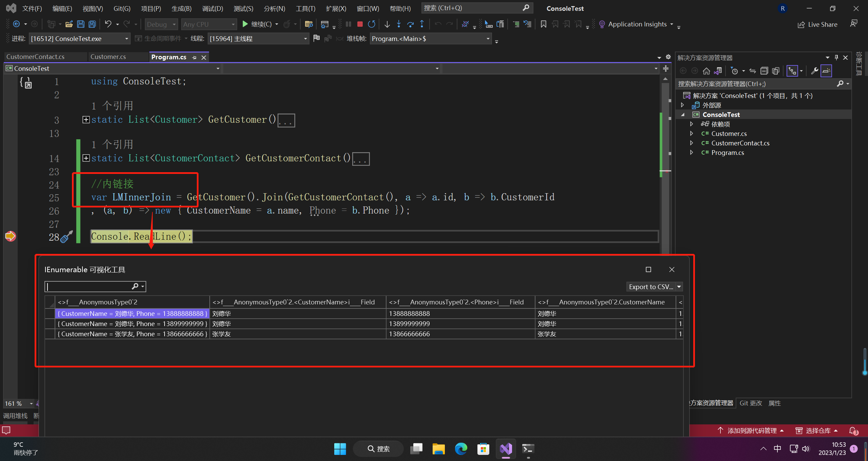This screenshot has width=868, height=461.
Task: Toggle auto-hide pin on Solution Explorer panel
Action: (x=836, y=58)
